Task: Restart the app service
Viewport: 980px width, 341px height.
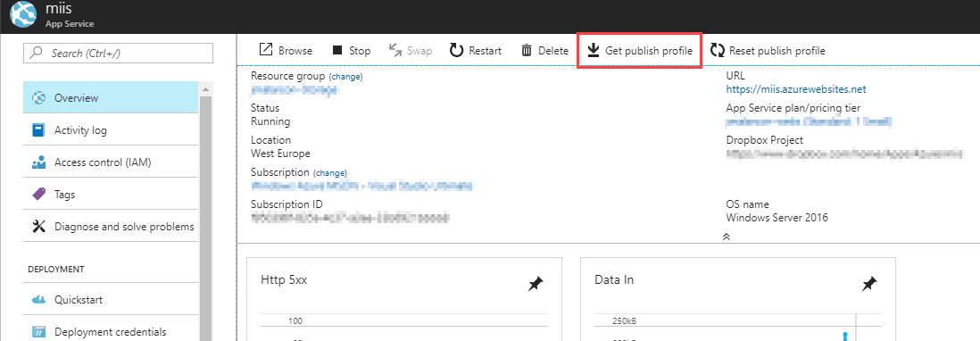Action: (475, 51)
